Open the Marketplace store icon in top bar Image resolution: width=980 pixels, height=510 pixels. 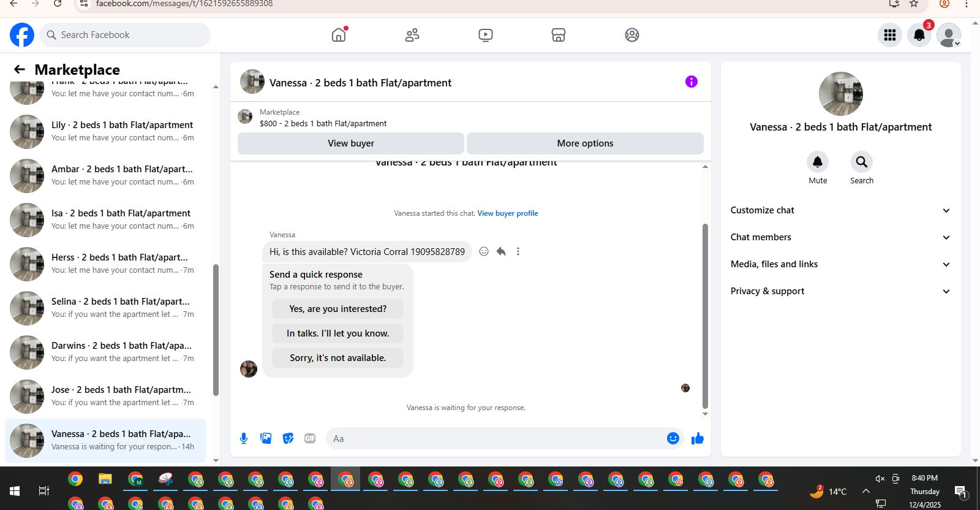tap(559, 35)
